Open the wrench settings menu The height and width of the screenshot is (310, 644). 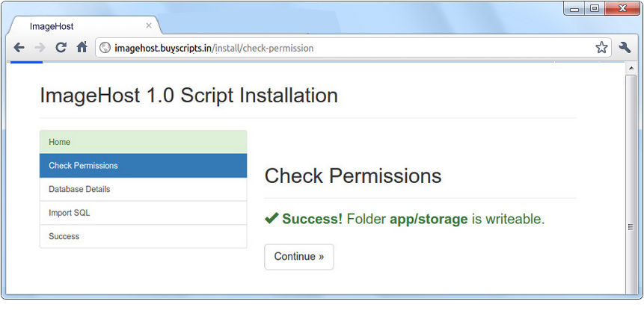tap(625, 48)
